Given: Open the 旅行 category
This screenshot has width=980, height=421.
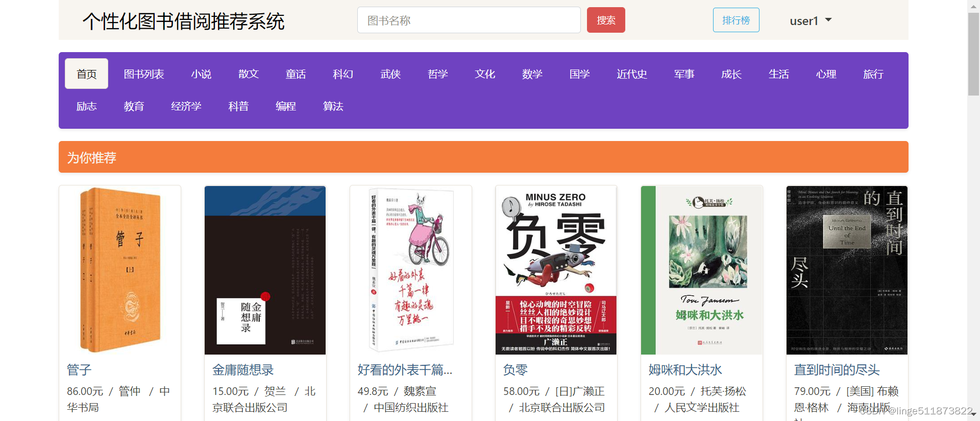Looking at the screenshot, I should point(873,74).
